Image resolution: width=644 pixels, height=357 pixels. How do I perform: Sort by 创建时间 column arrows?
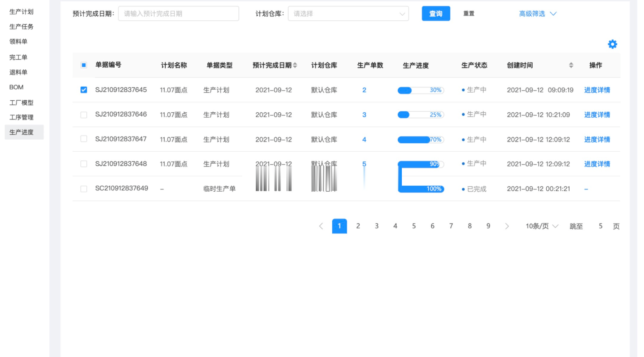(x=571, y=65)
